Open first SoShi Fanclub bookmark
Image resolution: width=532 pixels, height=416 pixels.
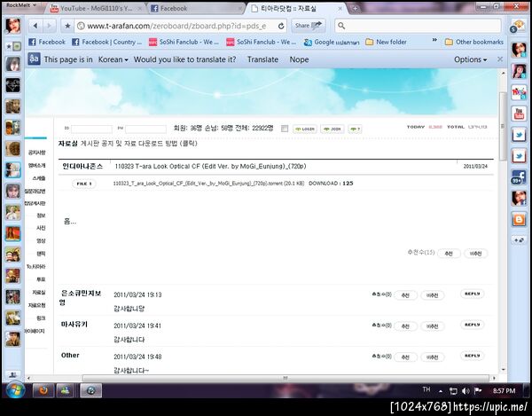click(x=184, y=42)
